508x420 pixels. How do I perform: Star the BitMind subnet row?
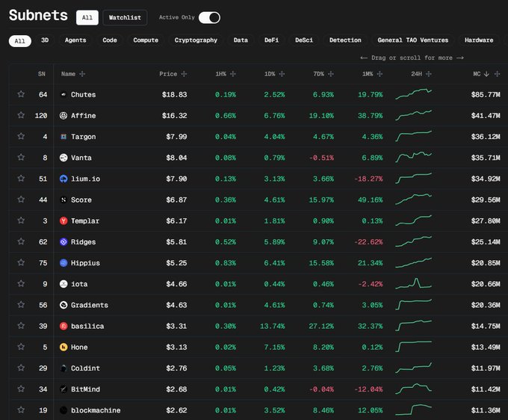point(21,389)
